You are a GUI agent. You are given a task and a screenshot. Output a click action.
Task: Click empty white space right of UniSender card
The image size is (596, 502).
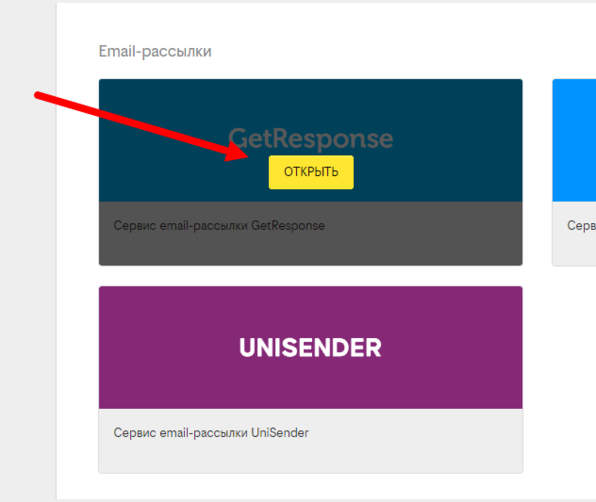(x=559, y=380)
